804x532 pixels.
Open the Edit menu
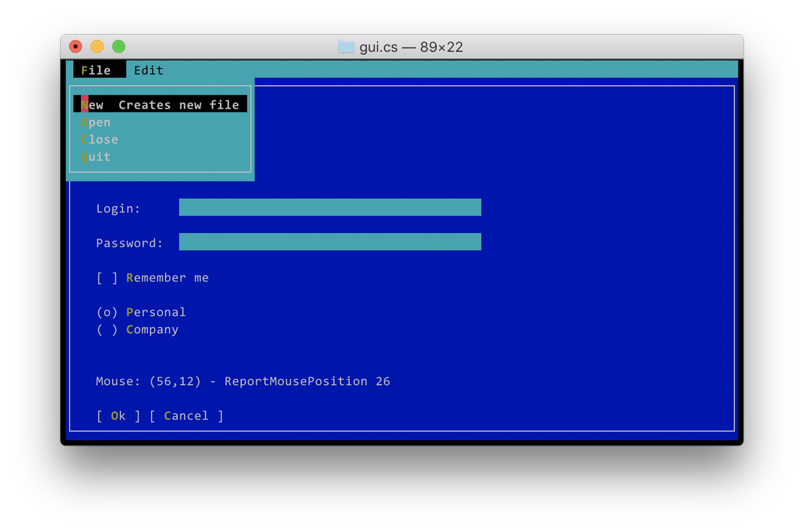[149, 70]
